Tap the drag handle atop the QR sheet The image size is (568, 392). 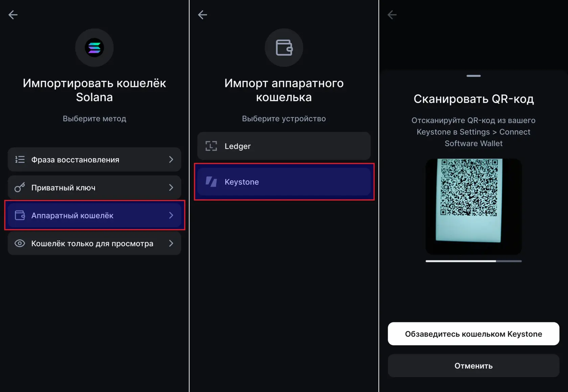coord(473,76)
